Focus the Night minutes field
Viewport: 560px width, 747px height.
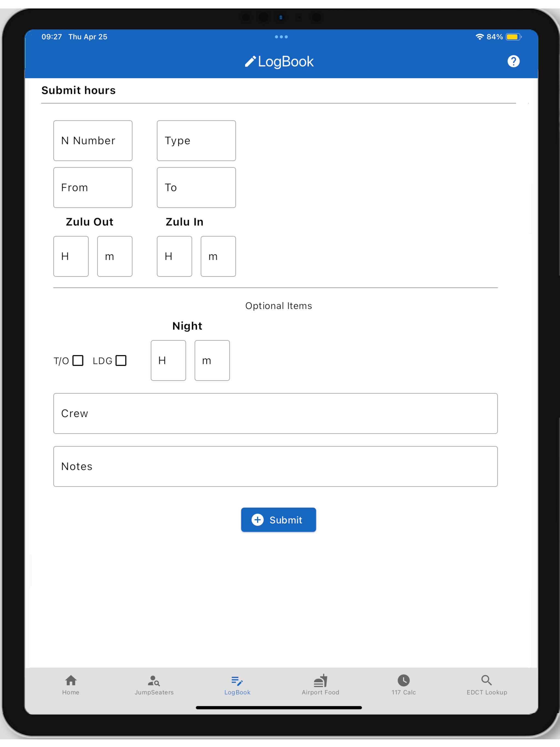click(212, 360)
